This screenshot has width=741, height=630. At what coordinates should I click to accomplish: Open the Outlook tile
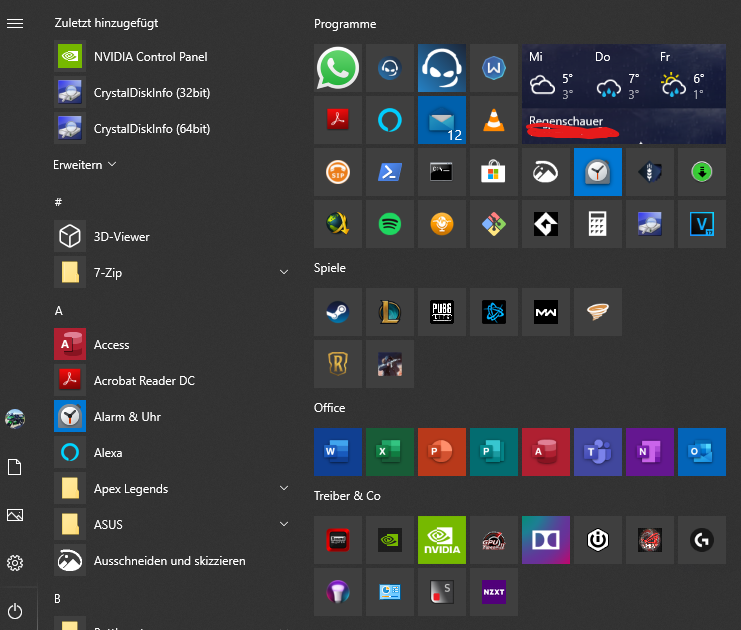point(702,452)
